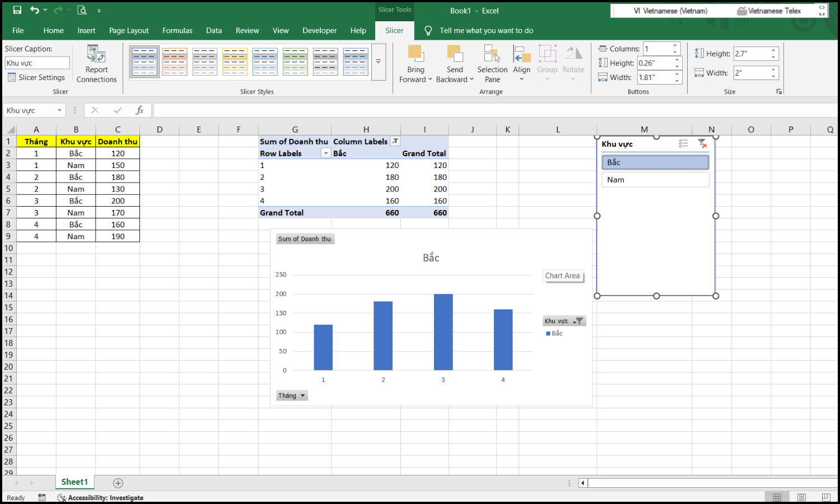Expand the Slicer Styles gallery
This screenshot has height=504, width=840.
click(x=379, y=62)
